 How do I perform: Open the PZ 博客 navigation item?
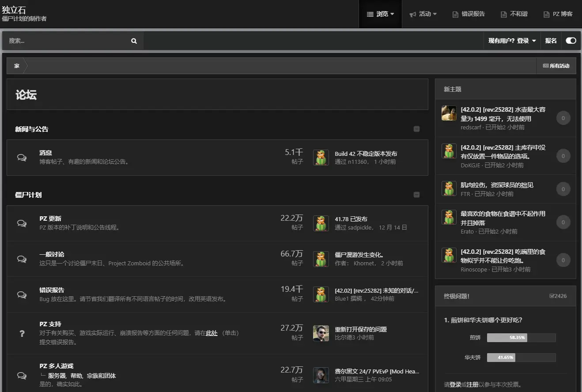pyautogui.click(x=558, y=14)
